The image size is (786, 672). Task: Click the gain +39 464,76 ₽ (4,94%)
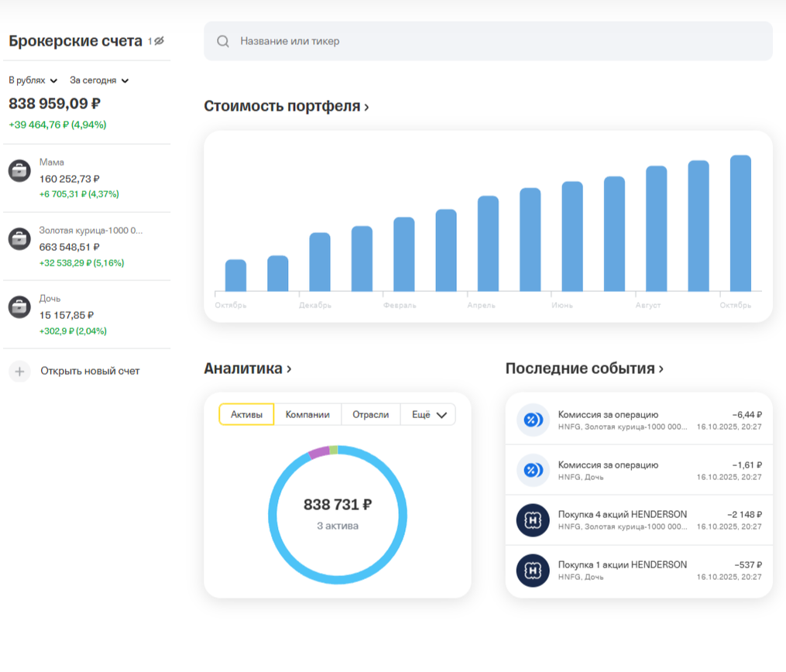point(57,125)
